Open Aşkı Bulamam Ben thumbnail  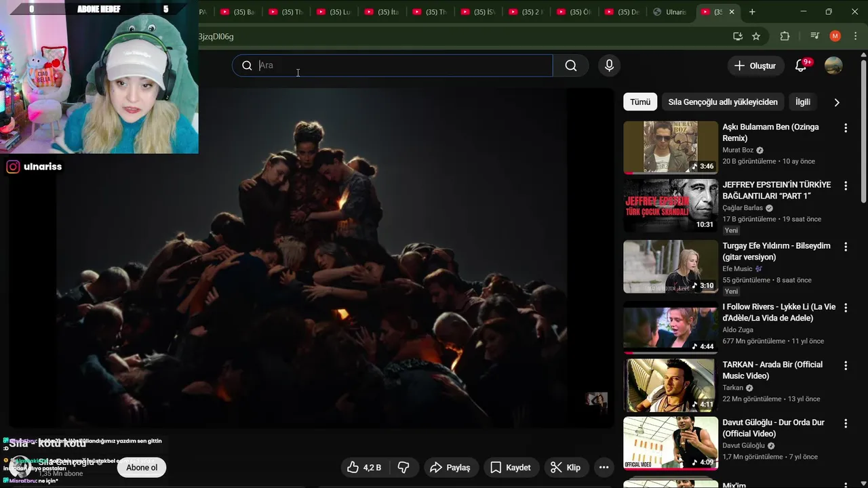tap(670, 147)
